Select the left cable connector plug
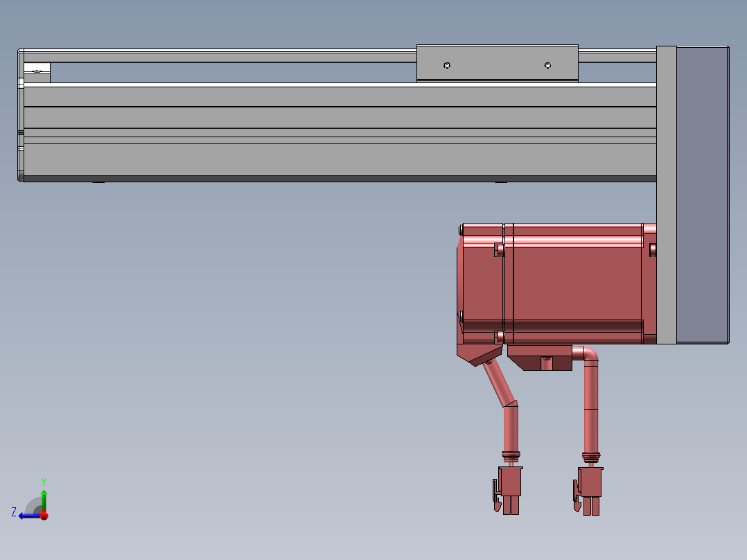 pyautogui.click(x=508, y=491)
